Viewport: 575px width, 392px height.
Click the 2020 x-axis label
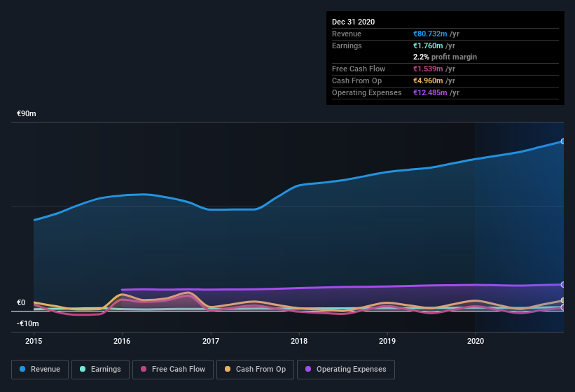tap(476, 341)
